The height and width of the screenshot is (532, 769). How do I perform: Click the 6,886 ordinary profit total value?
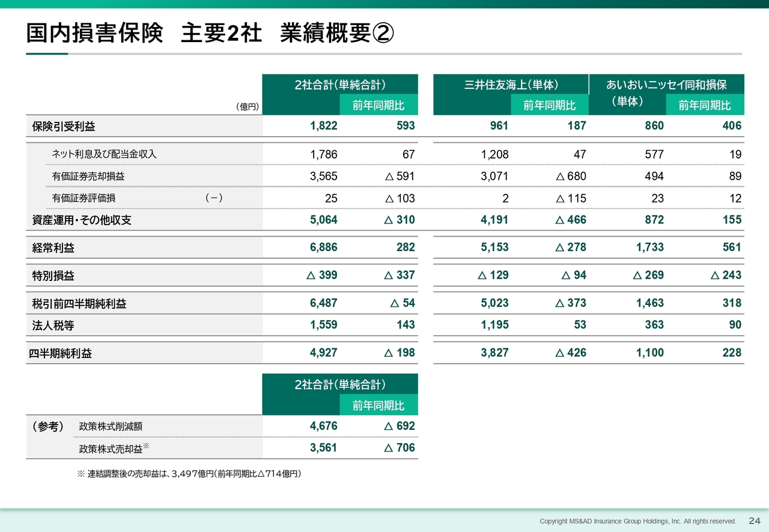(323, 247)
